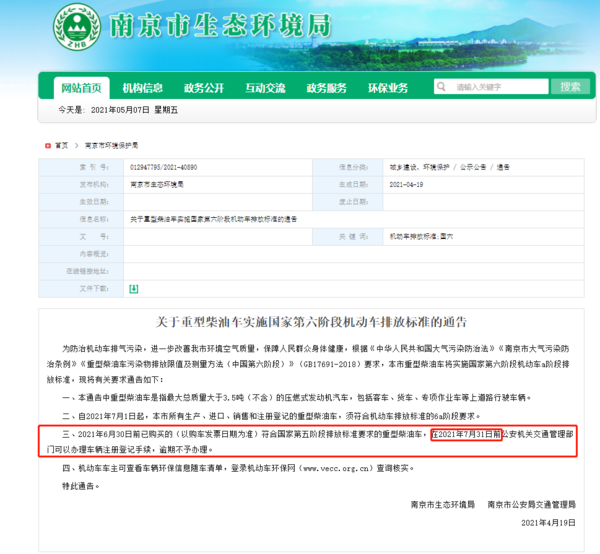This screenshot has height=554, width=600.
Task: Open the 互动交流 menu item
Action: tap(265, 87)
